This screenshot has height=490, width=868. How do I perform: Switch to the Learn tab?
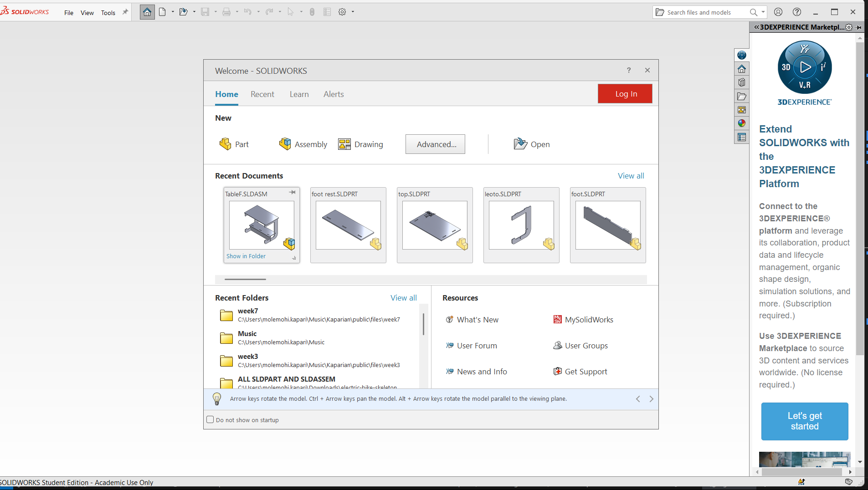pos(299,94)
